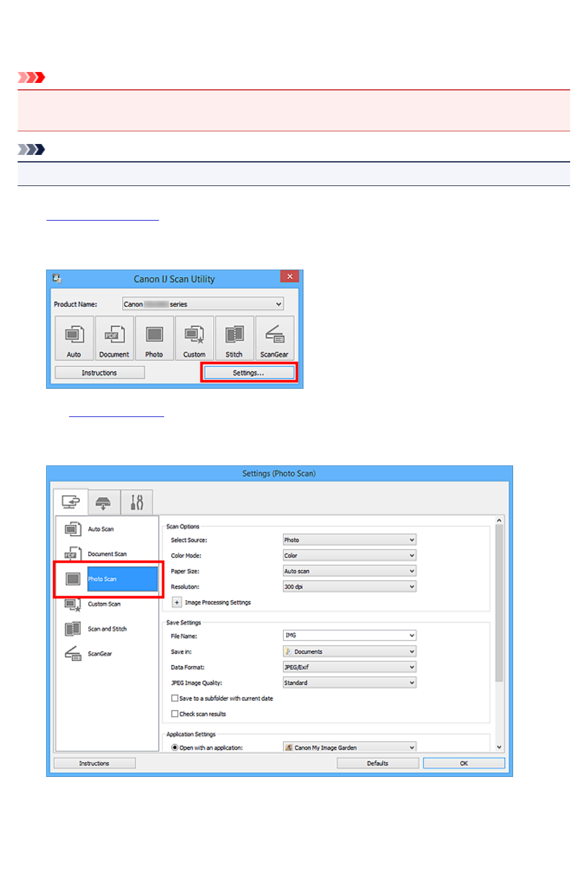Launch ScanGear from the Scan Utility

274,338
